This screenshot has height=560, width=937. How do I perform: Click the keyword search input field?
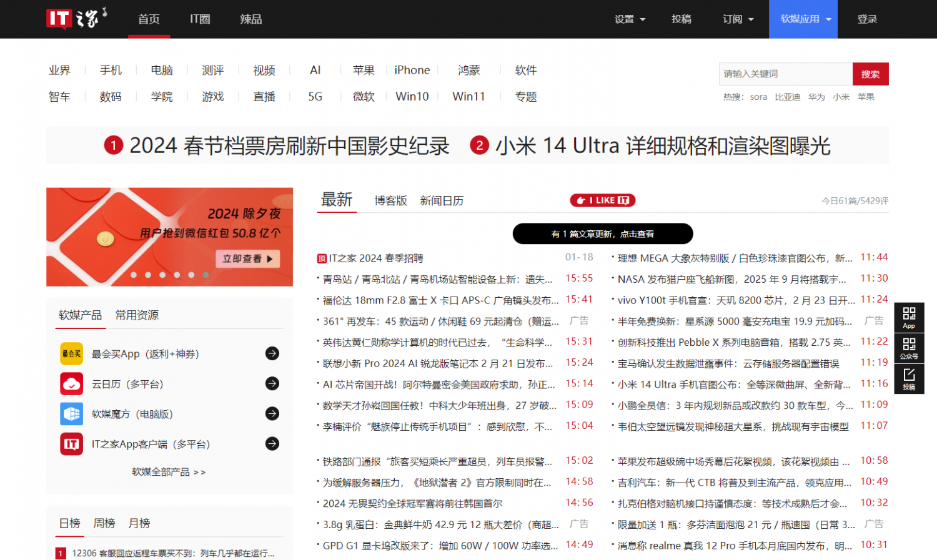pos(786,74)
